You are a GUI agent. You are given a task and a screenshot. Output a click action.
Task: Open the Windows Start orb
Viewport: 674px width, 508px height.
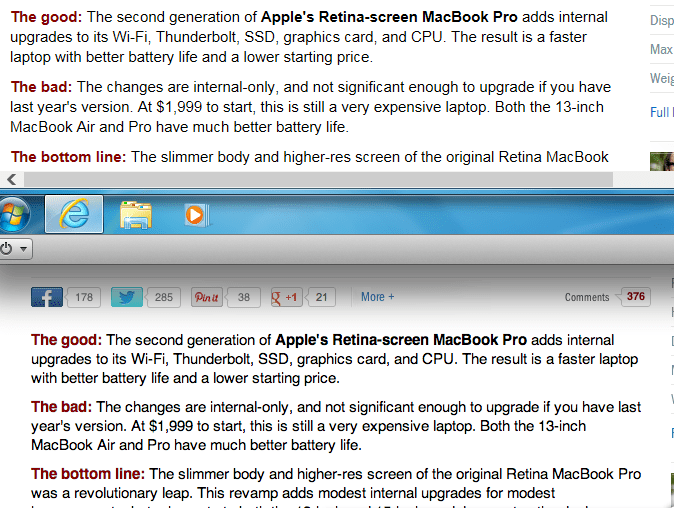[x=14, y=215]
